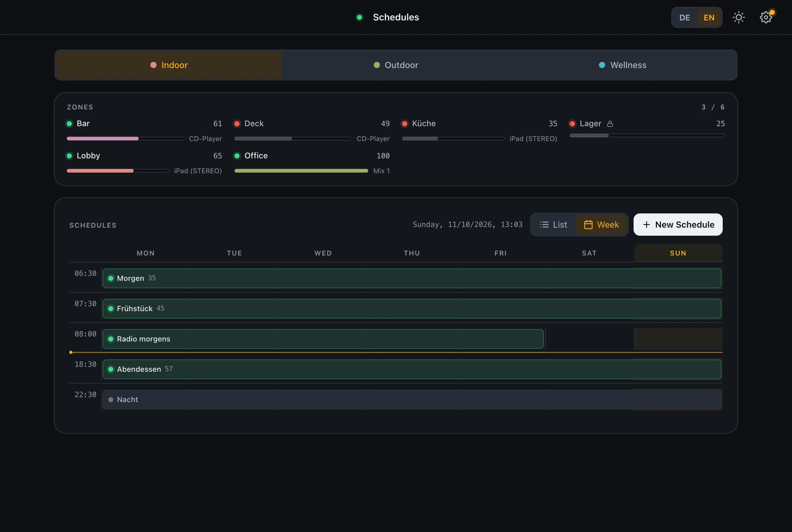Open the Morgen schedule bar
This screenshot has width=792, height=532.
[x=411, y=278]
